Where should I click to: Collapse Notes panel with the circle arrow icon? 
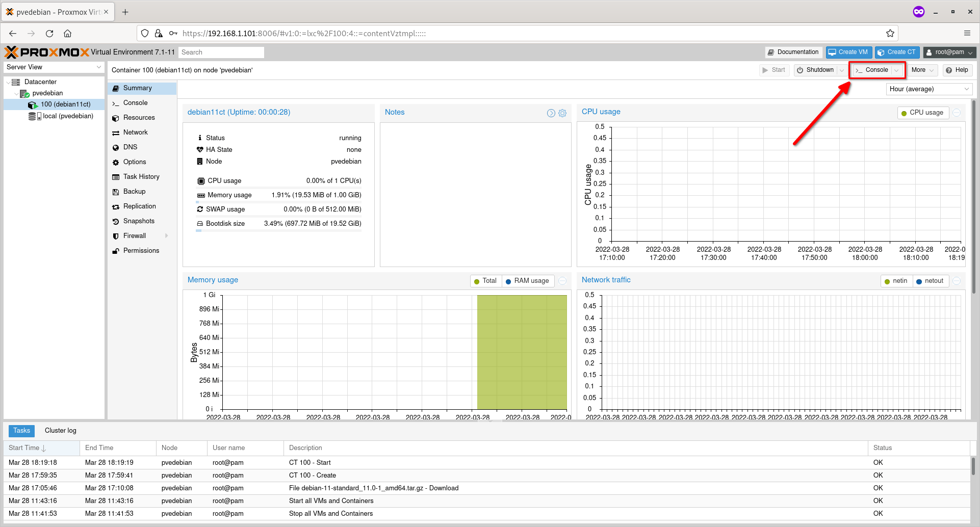(x=551, y=113)
